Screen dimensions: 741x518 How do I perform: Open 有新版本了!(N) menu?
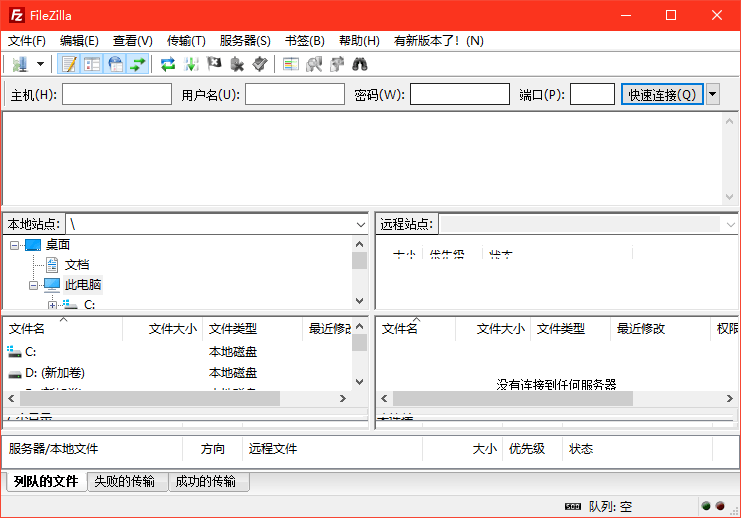(439, 41)
